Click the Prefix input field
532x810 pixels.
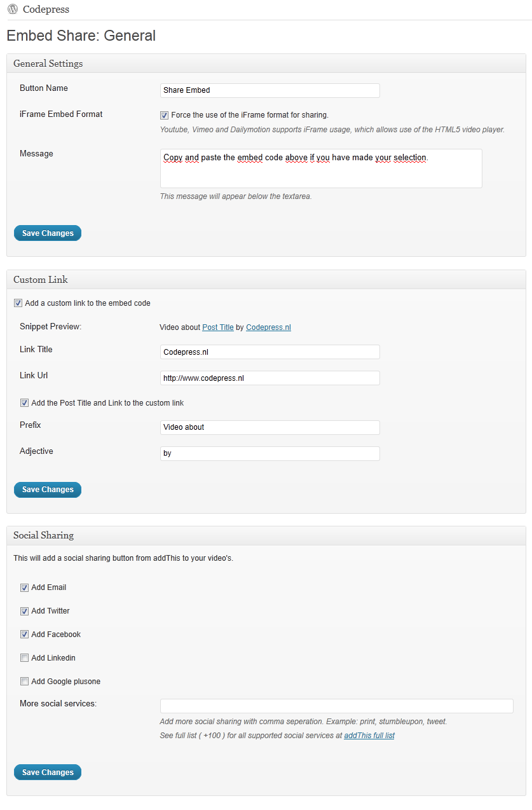pos(270,427)
